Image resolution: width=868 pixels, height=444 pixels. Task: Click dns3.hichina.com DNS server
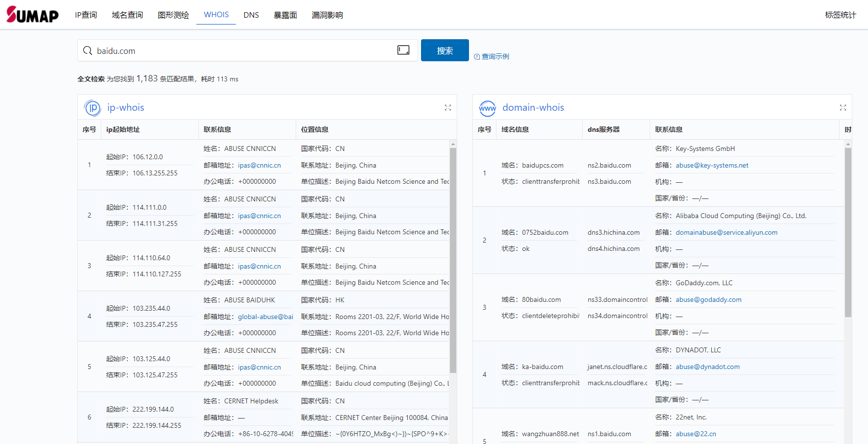(x=613, y=232)
